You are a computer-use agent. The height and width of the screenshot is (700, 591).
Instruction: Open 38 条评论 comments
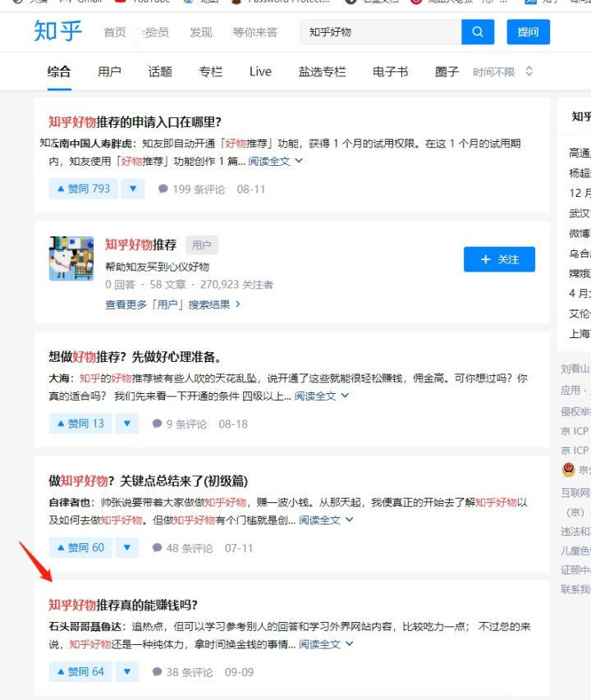[x=182, y=672]
